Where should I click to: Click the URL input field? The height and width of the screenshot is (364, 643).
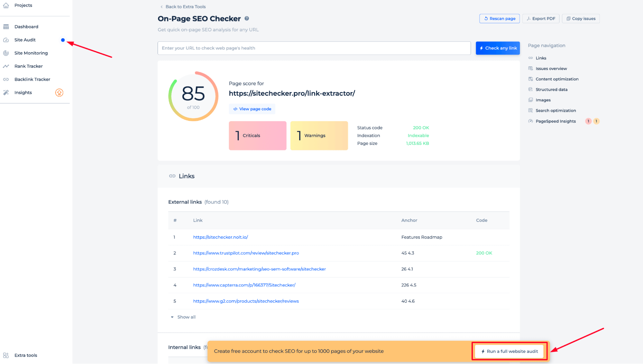314,48
